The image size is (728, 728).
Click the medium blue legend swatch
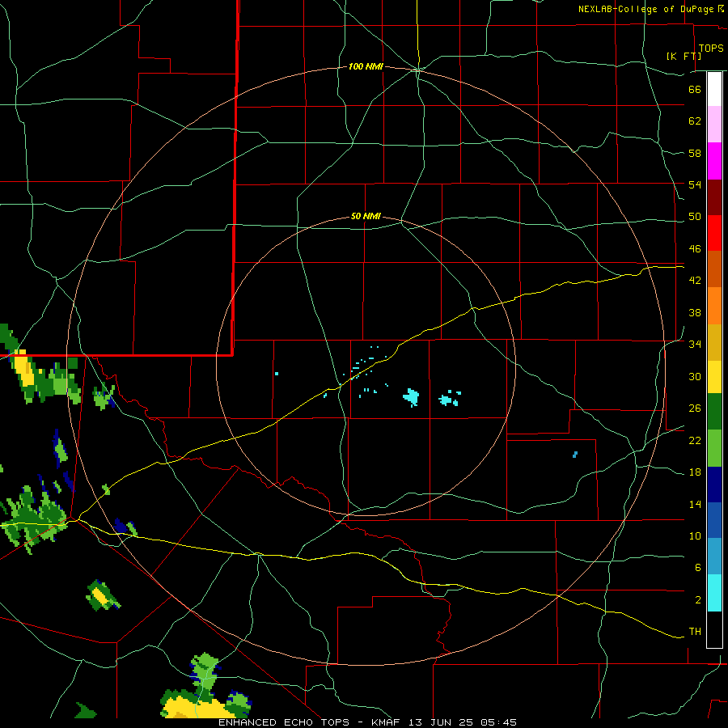pos(714,520)
